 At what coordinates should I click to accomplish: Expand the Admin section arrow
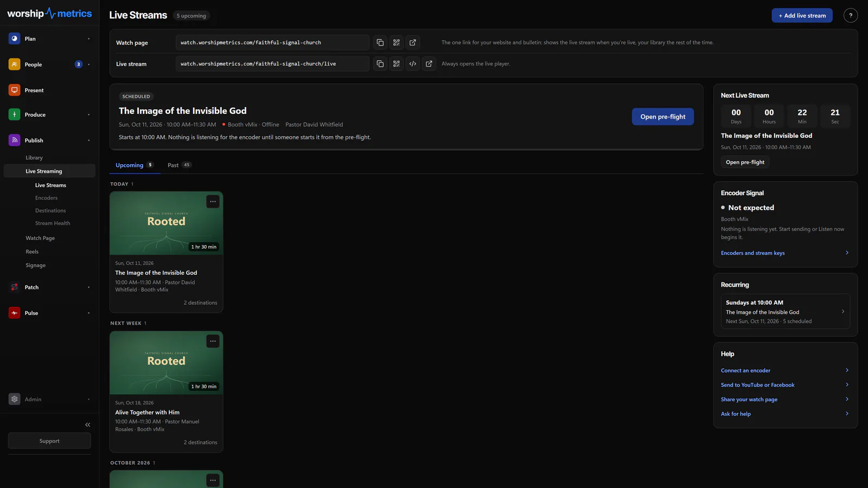[89, 400]
